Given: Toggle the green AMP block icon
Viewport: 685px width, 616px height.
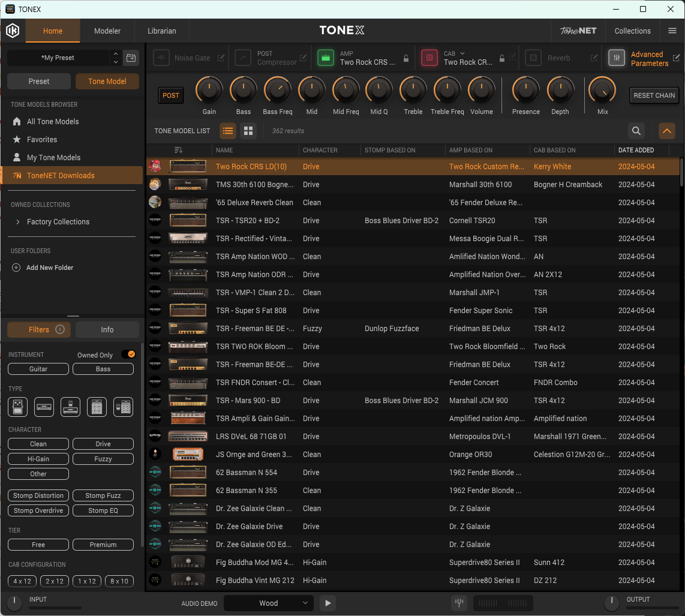Looking at the screenshot, I should (326, 58).
